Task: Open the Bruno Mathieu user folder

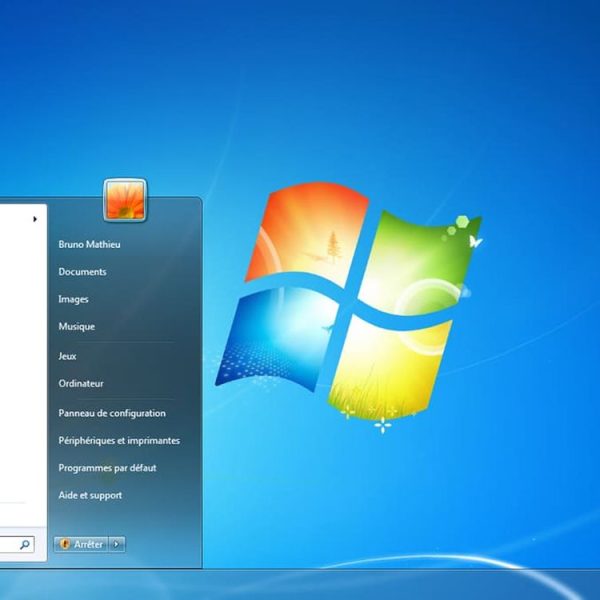Action: coord(89,244)
